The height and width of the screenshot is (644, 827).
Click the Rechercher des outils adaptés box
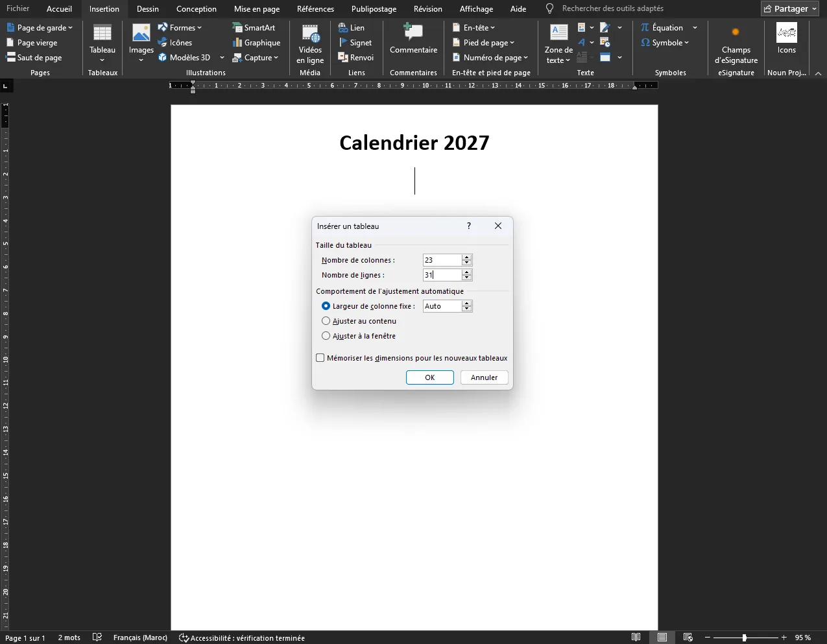612,9
